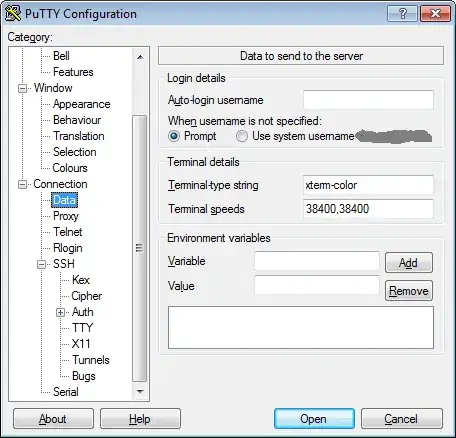The height and width of the screenshot is (438, 456).
Task: Click the Terminal speeds field
Action: [x=368, y=209]
